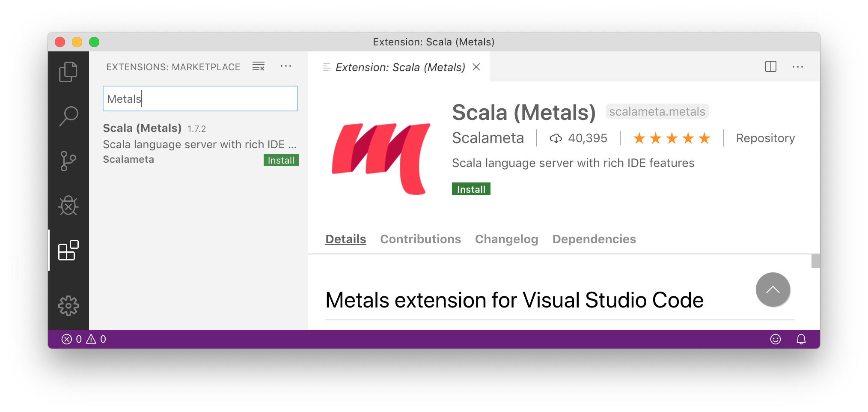Click the Metals search input field
This screenshot has height=412, width=868.
(200, 99)
